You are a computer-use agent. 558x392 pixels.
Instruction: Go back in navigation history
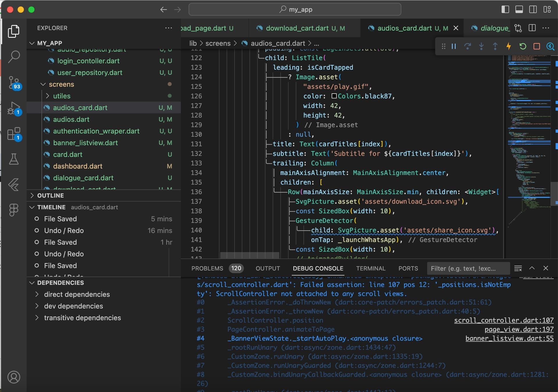click(x=164, y=10)
